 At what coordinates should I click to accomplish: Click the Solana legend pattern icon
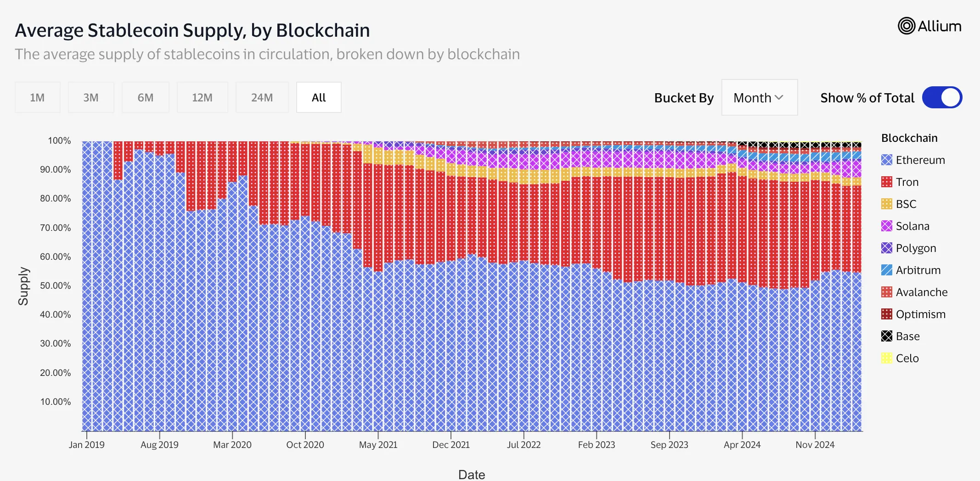point(887,226)
